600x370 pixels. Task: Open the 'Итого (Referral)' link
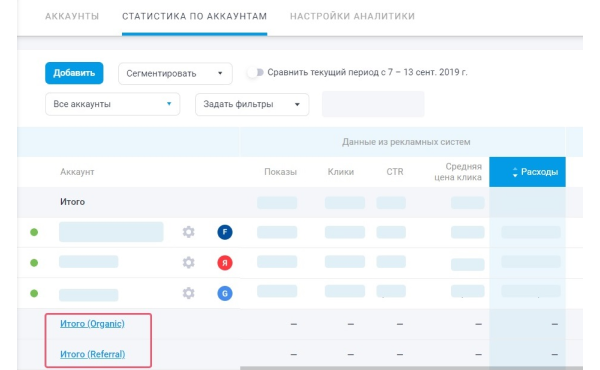(93, 354)
